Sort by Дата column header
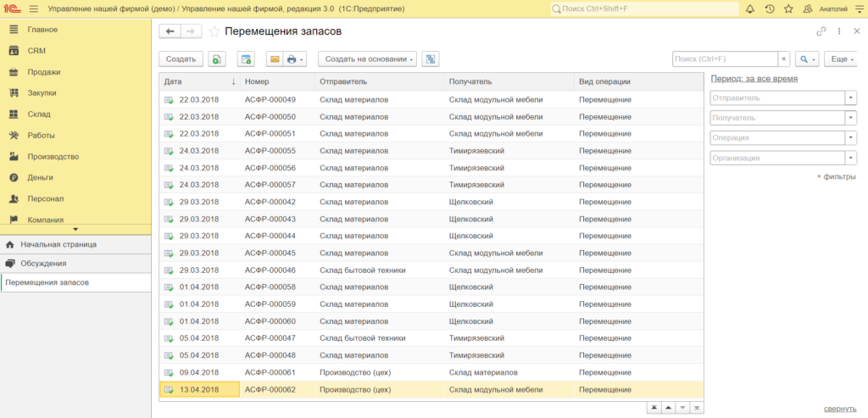 [199, 81]
